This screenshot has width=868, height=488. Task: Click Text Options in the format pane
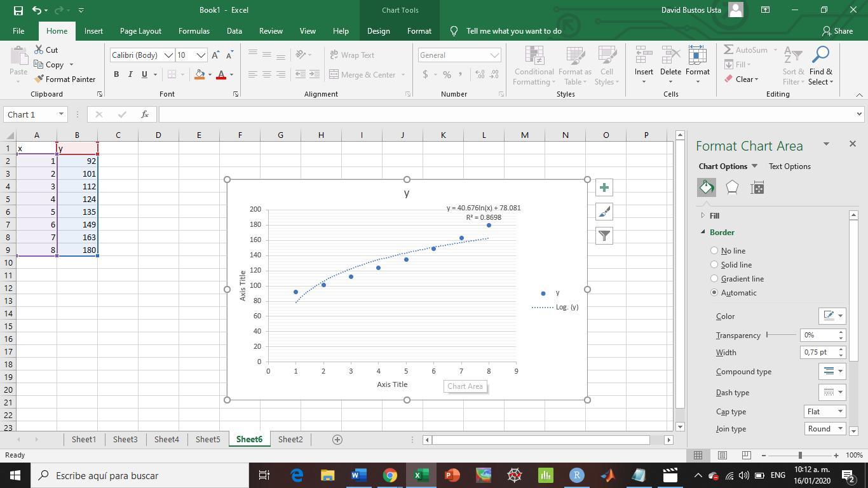click(789, 166)
